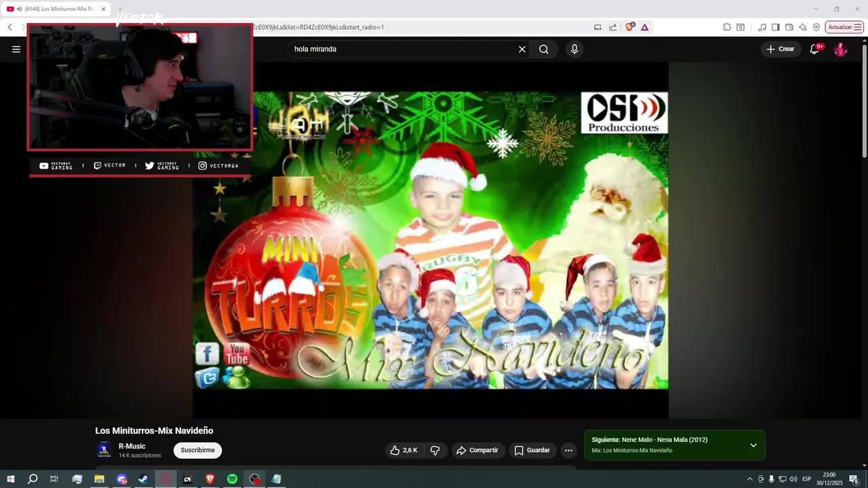Open the Crear upload menu
The height and width of the screenshot is (488, 868).
click(781, 49)
